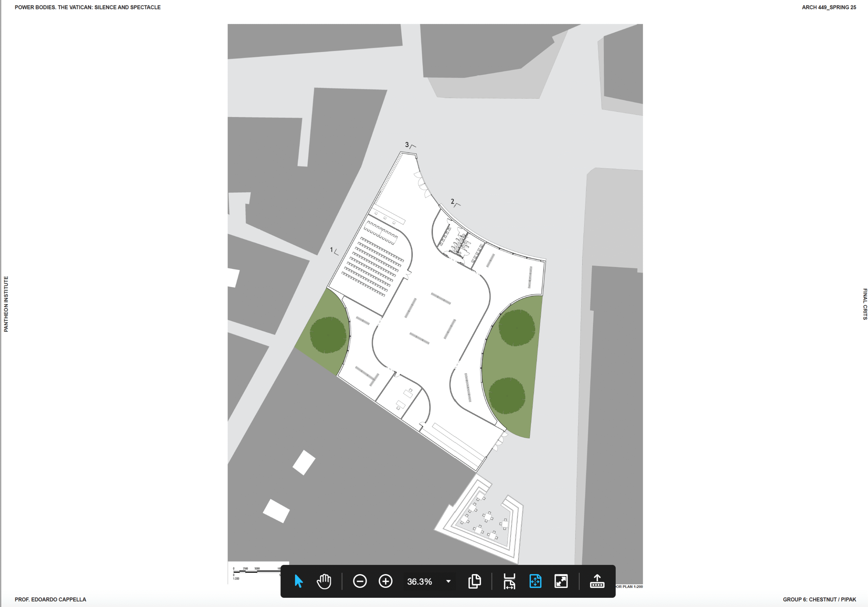Click the 'POWER BODIES. THE VATICAN' header text

click(x=88, y=7)
